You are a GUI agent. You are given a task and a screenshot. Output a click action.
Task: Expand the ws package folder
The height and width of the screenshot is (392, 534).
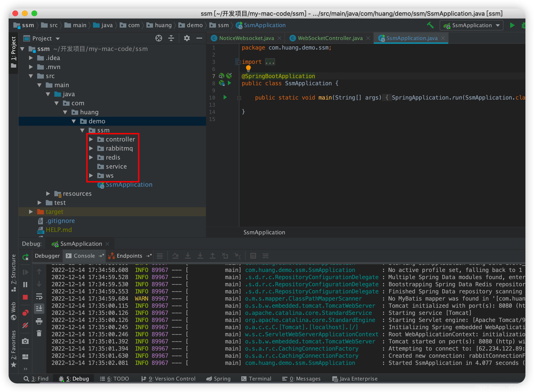[x=92, y=175]
